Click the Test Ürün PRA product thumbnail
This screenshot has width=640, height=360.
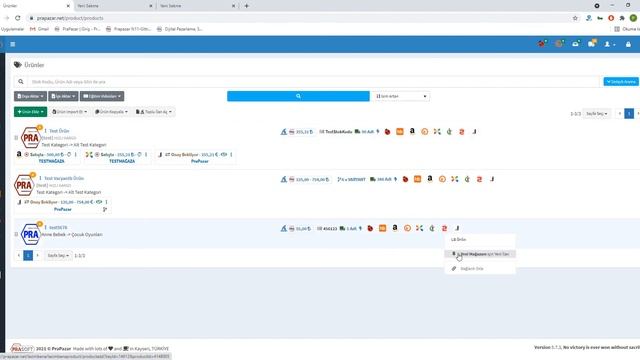coord(31,138)
